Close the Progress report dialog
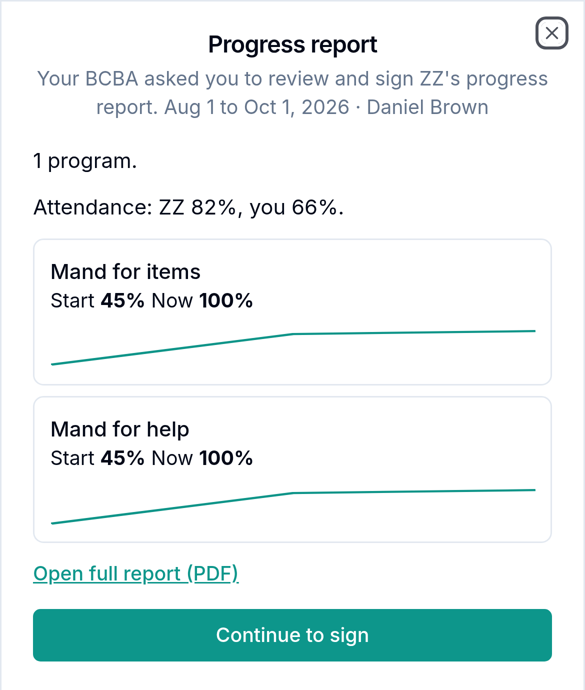The width and height of the screenshot is (585, 690). pos(552,33)
